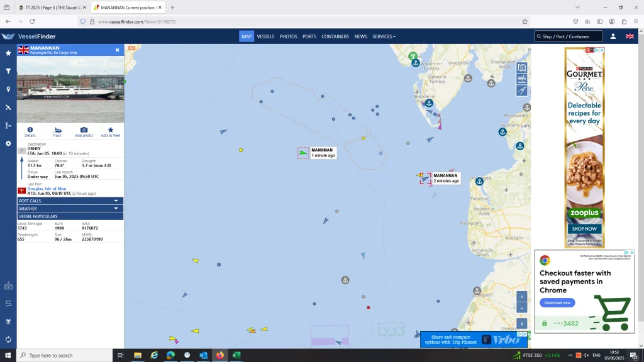Open the container ship icon in sidebar

(x=8, y=286)
